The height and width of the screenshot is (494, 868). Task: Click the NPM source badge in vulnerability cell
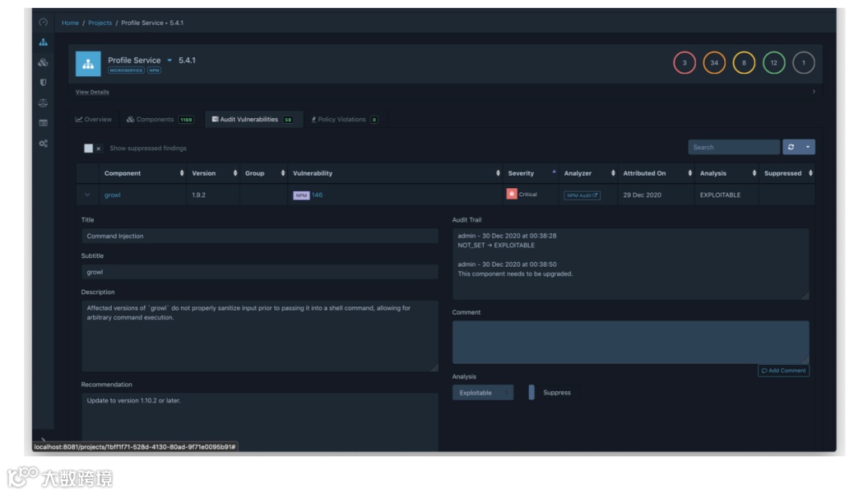pos(301,195)
